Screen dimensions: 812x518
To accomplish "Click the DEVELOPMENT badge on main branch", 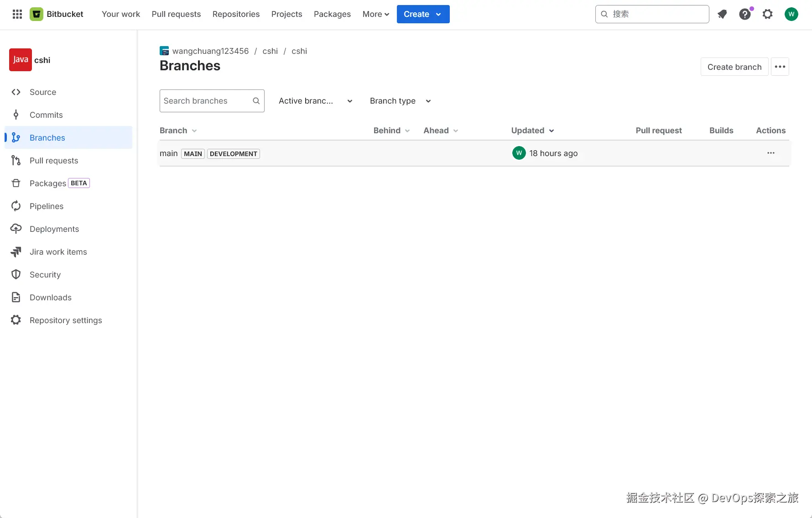I will click(x=234, y=154).
